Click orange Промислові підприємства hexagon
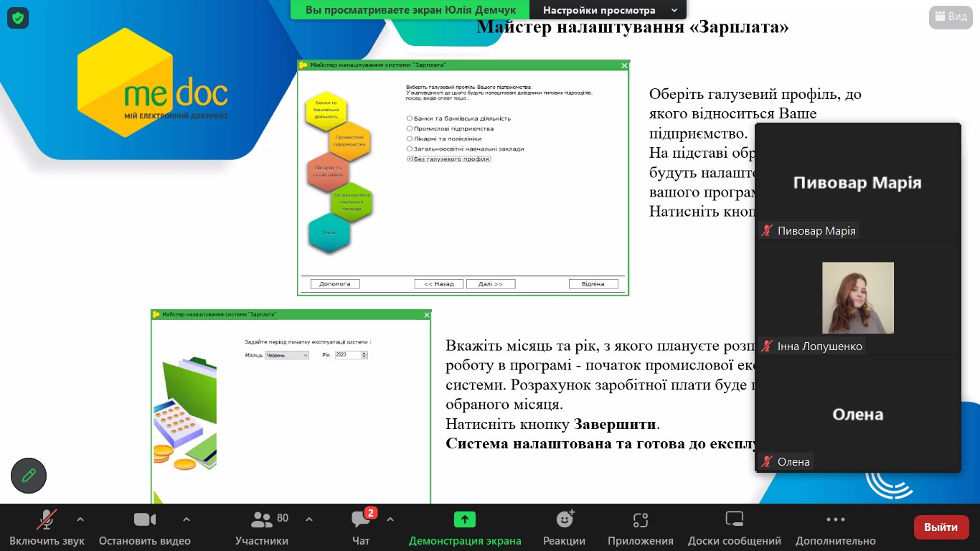Viewport: 980px width, 551px height. 350,141
